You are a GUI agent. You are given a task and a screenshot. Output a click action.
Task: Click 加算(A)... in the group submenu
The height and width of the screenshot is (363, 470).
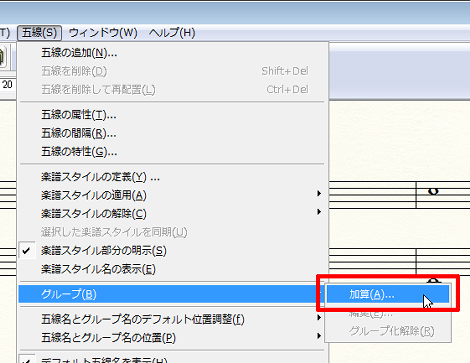[x=388, y=294]
